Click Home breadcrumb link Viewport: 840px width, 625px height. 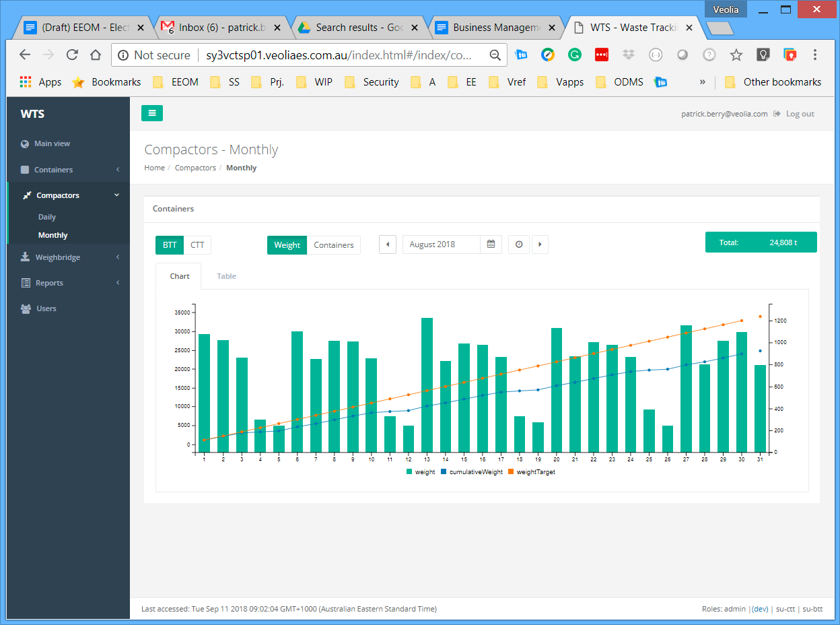[154, 168]
